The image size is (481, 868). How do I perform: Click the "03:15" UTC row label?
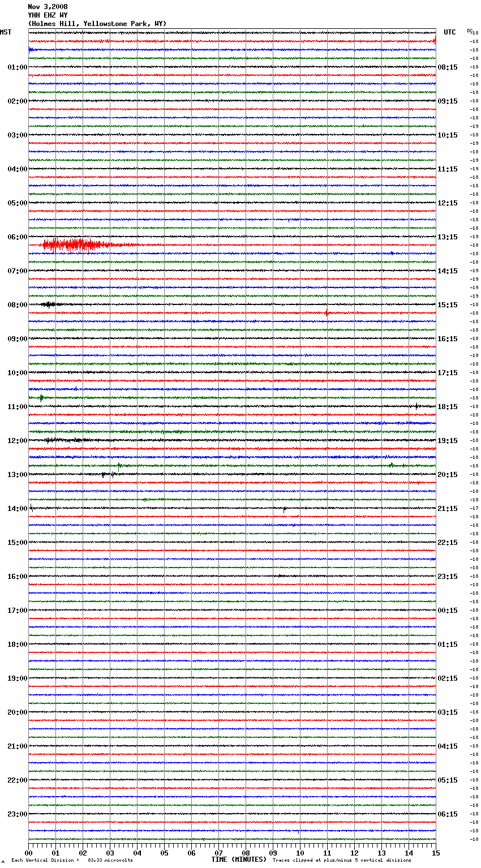click(x=448, y=712)
